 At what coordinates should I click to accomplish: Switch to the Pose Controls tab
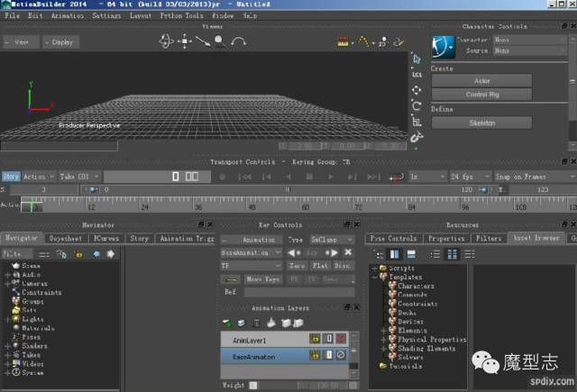point(393,239)
